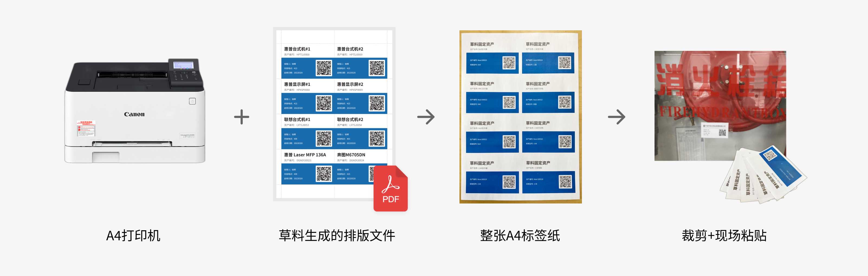
Task: Click the QR code on the 联想台式机#1 label
Action: tap(323, 138)
